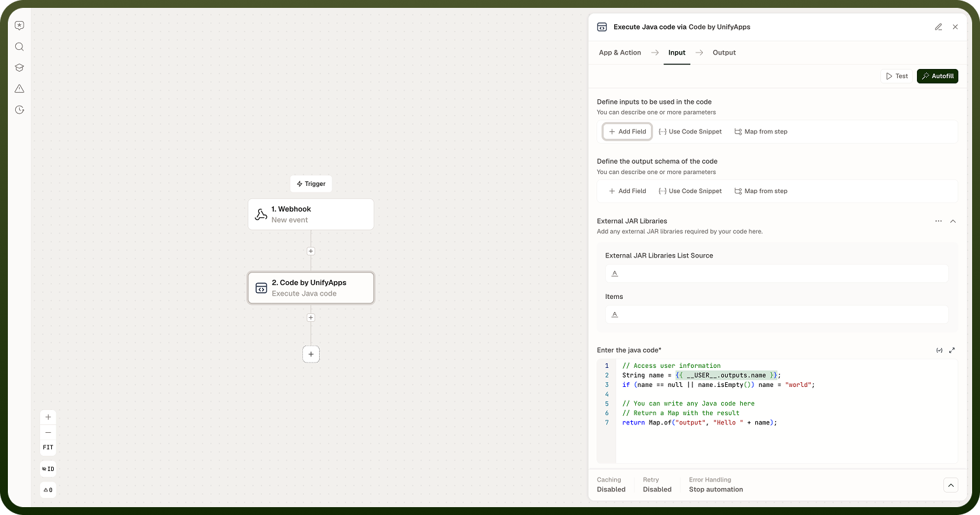Open the history clock icon in sidebar

[19, 110]
